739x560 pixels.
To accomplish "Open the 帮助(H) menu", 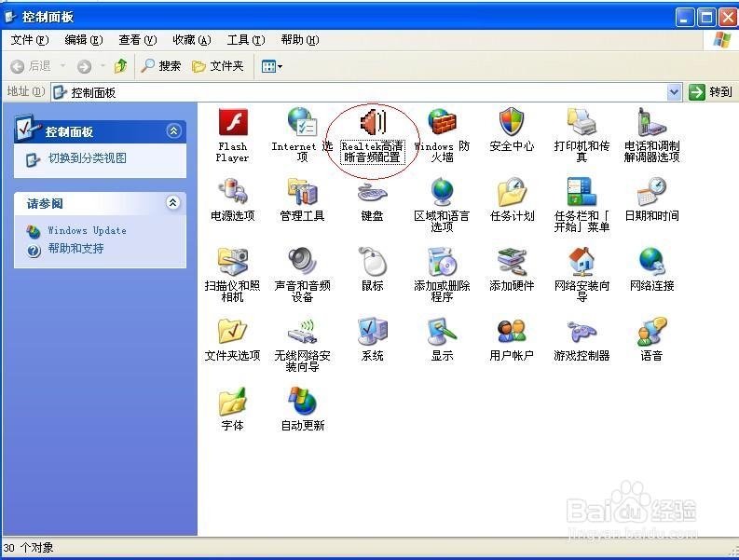I will pyautogui.click(x=300, y=40).
